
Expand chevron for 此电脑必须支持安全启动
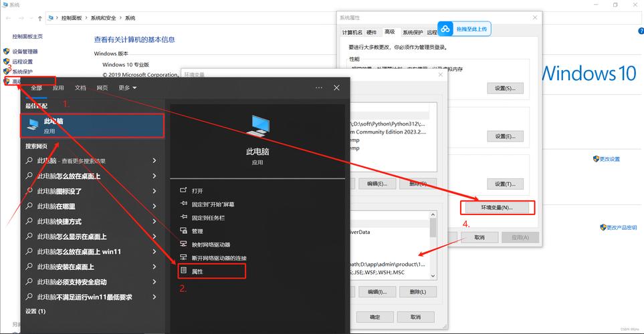tap(154, 282)
